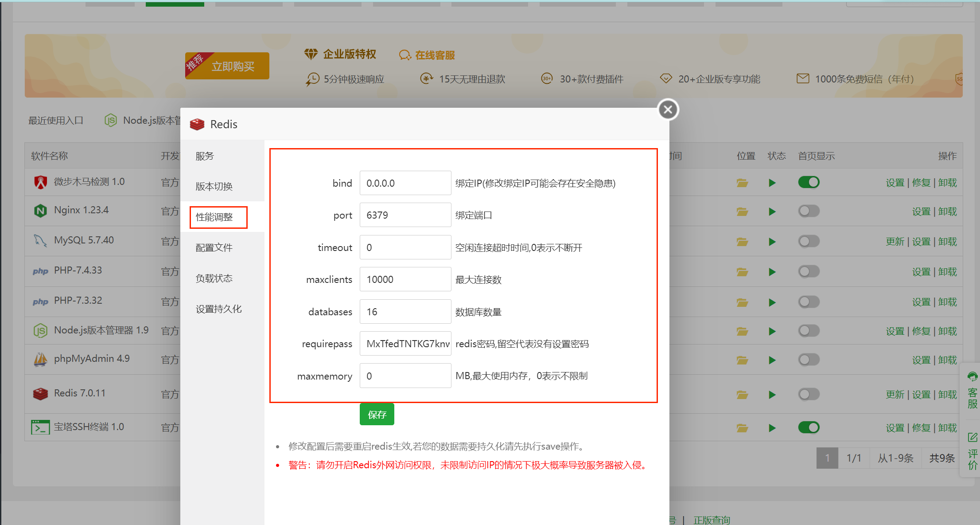This screenshot has width=980, height=525.
Task: Turn off homepage toggle for 宝塔SSH终端
Action: [x=809, y=427]
